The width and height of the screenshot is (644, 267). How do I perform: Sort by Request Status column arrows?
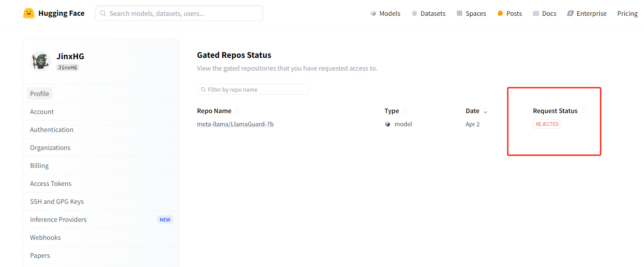(584, 110)
